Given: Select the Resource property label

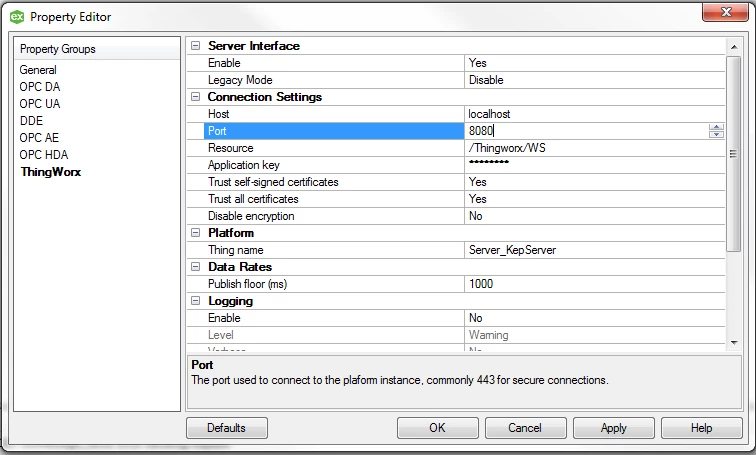Looking at the screenshot, I should tap(230, 148).
